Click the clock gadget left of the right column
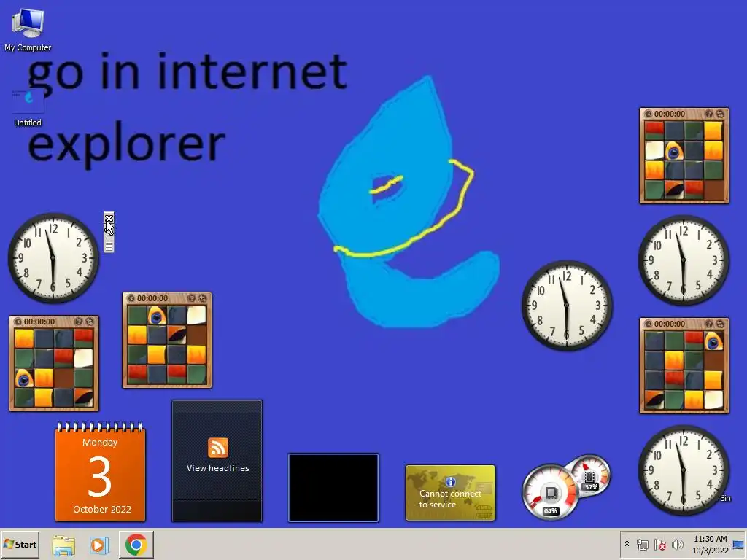747x560 pixels. [566, 306]
